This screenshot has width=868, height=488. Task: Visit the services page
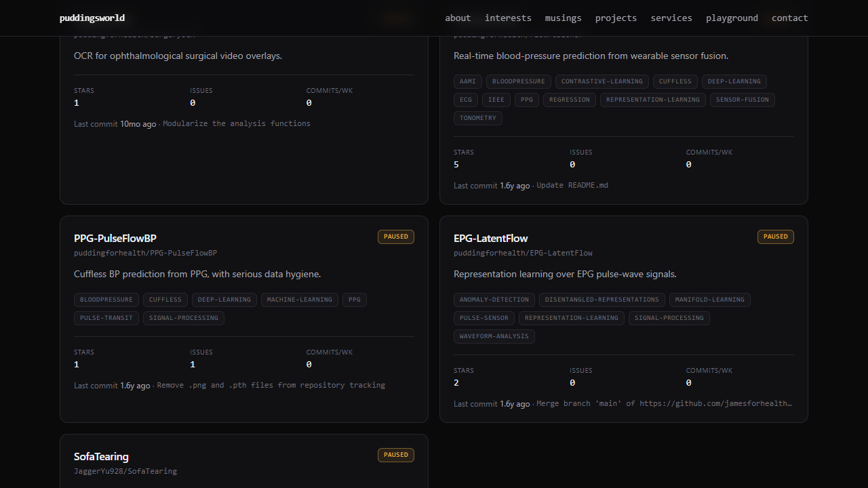(671, 18)
